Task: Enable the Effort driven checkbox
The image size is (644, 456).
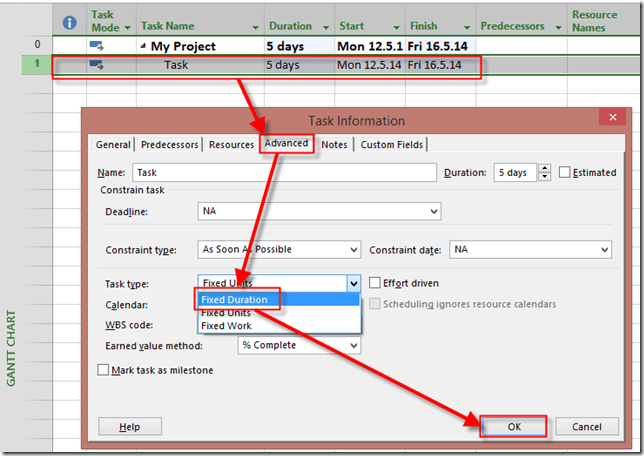Action: [x=375, y=283]
